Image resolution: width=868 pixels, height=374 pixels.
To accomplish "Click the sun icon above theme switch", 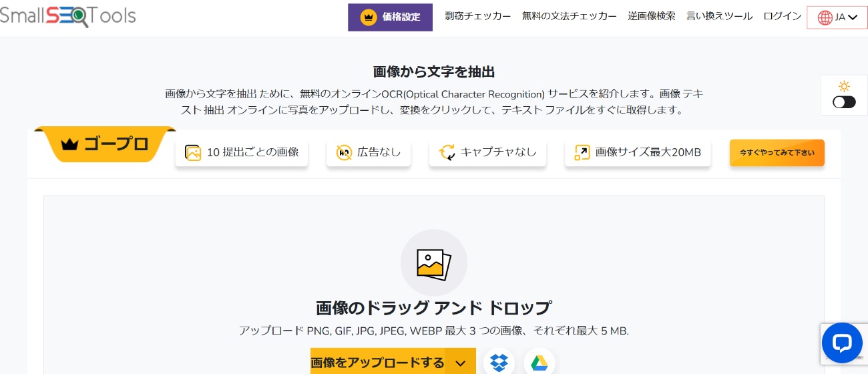I will pos(844,86).
